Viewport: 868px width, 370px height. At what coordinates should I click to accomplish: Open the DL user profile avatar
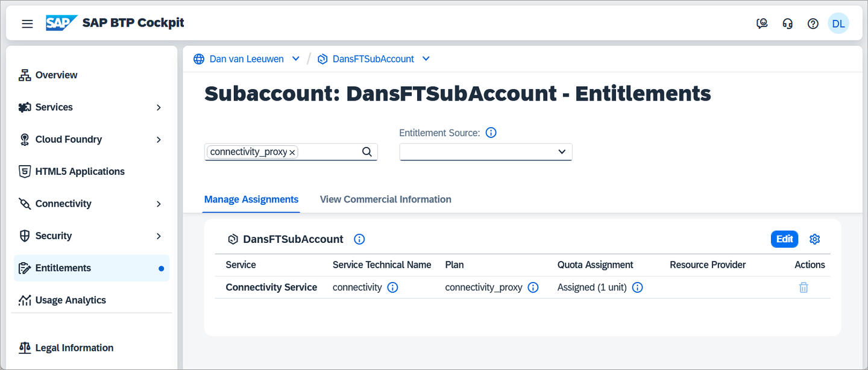point(838,24)
